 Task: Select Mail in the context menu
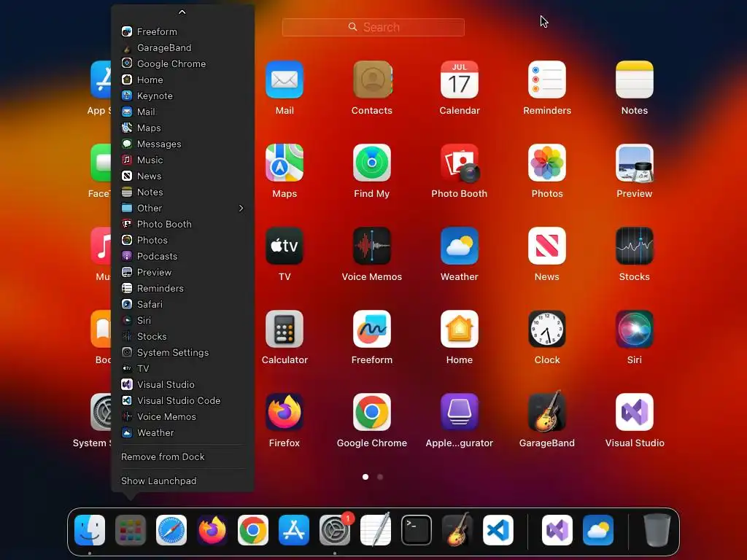click(x=182, y=112)
